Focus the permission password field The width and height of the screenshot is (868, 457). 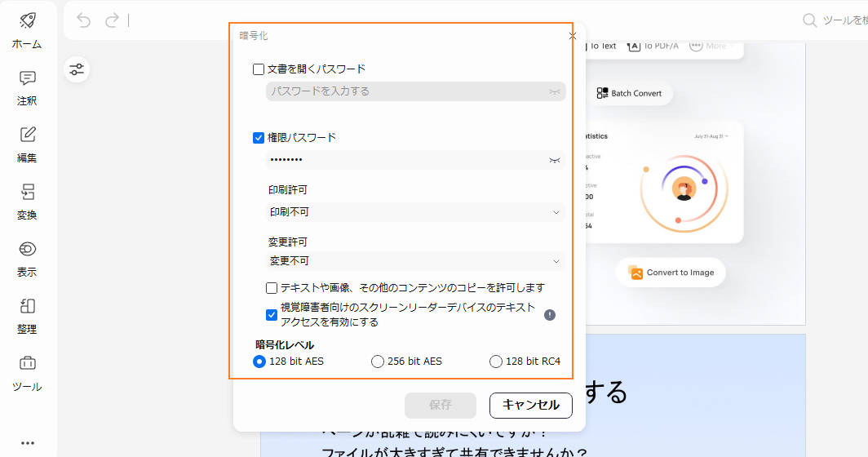coord(416,160)
